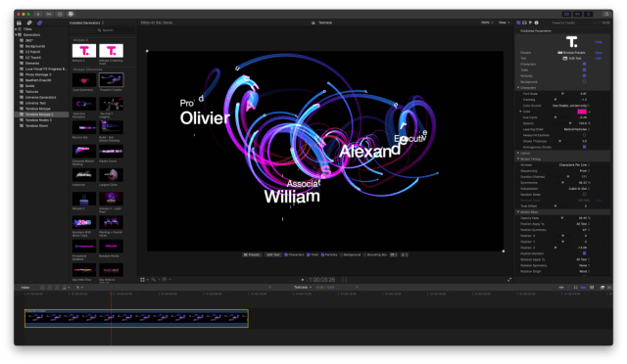This screenshot has height=364, width=627.
Task: Toggle timeline snapping icon
Action: (x=583, y=288)
